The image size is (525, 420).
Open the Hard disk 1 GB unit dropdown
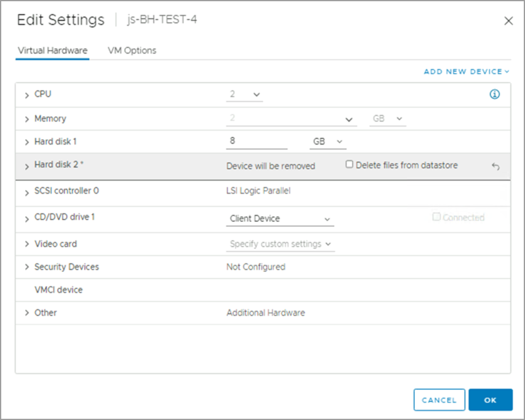click(328, 142)
